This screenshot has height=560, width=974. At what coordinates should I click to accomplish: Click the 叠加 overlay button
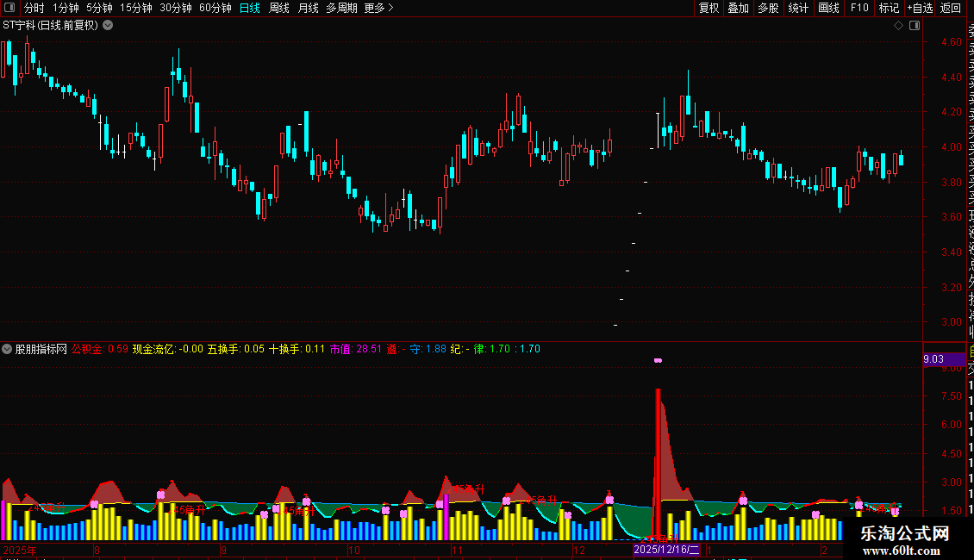click(739, 8)
